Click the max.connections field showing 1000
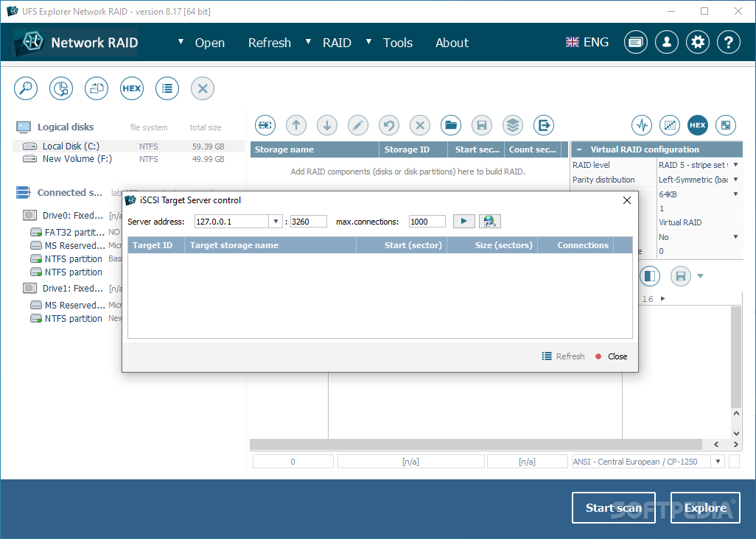 pos(427,222)
